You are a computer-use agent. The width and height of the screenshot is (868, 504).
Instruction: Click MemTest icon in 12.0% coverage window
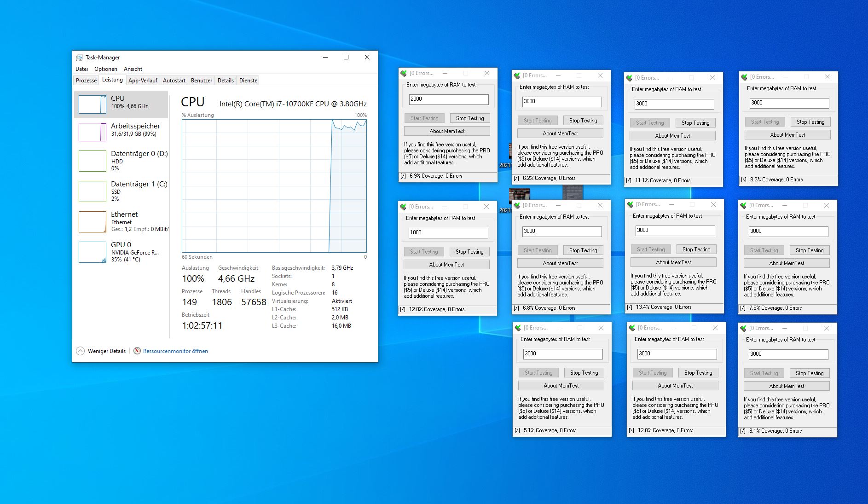pos(632,328)
